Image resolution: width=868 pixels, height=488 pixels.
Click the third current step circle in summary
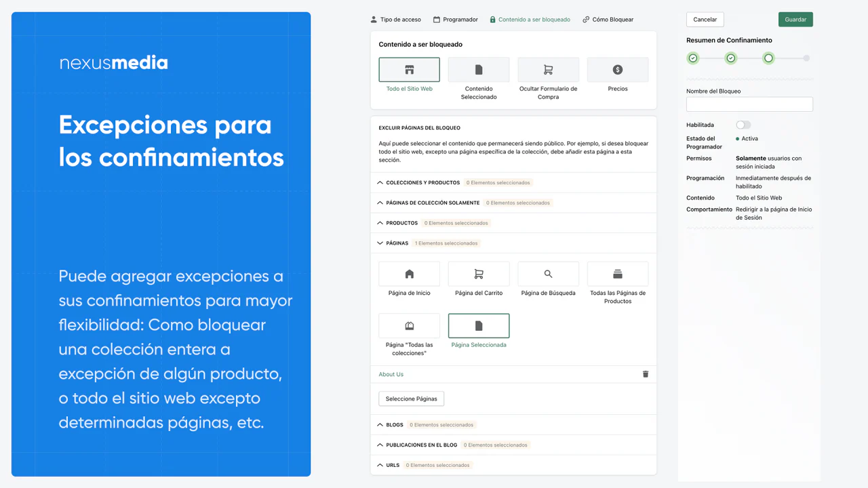tap(768, 58)
